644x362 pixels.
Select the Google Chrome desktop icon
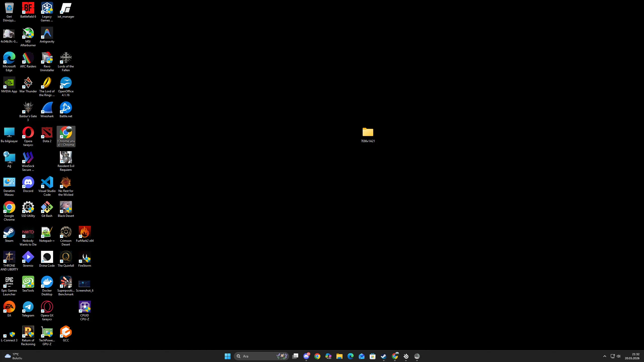[x=9, y=211]
